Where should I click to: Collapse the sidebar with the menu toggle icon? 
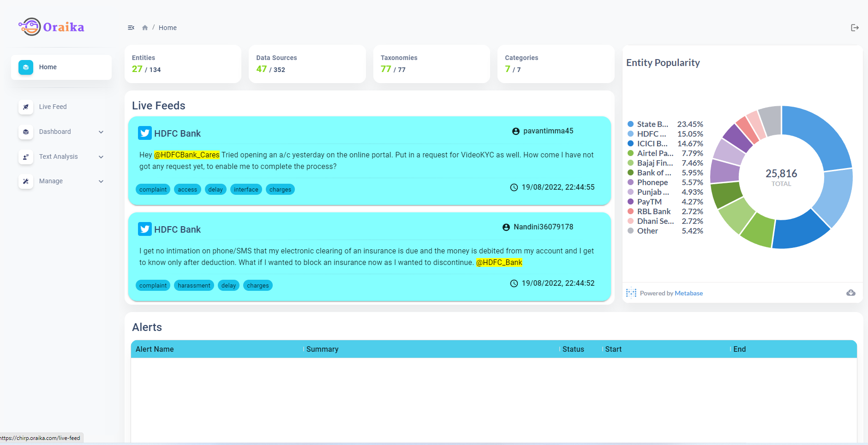[x=131, y=28]
